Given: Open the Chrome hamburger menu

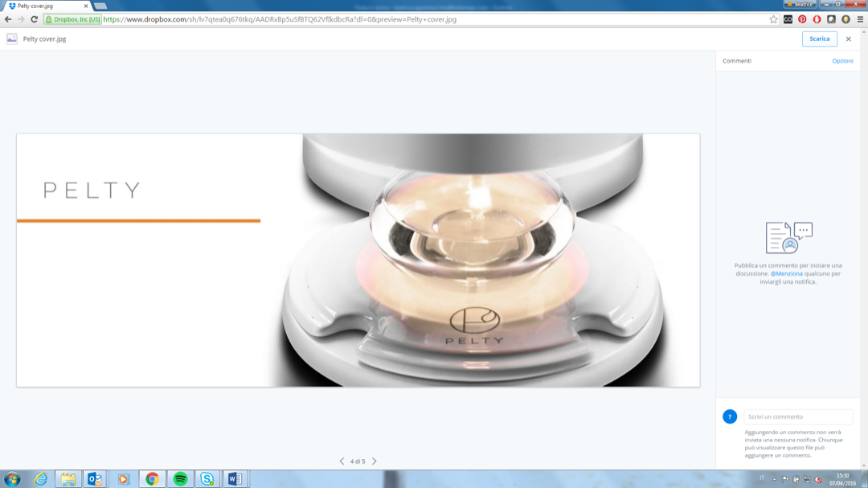Looking at the screenshot, I should (860, 19).
